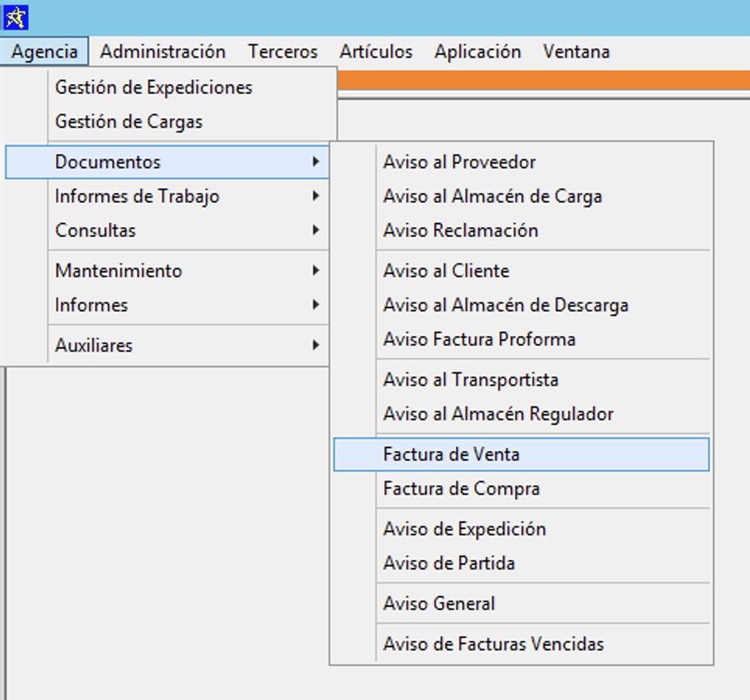Open the Administración menu
Viewport: 750px width, 700px height.
[x=163, y=52]
